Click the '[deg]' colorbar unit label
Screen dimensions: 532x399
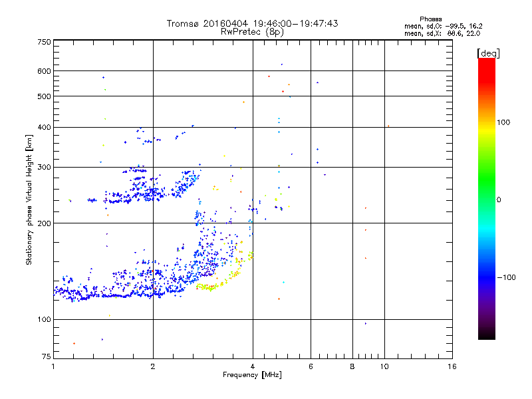488,53
